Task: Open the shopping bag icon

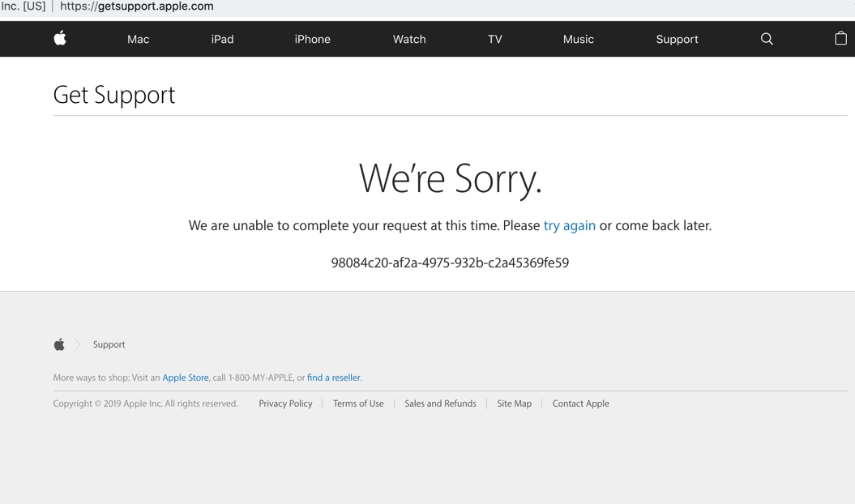Action: (x=841, y=38)
